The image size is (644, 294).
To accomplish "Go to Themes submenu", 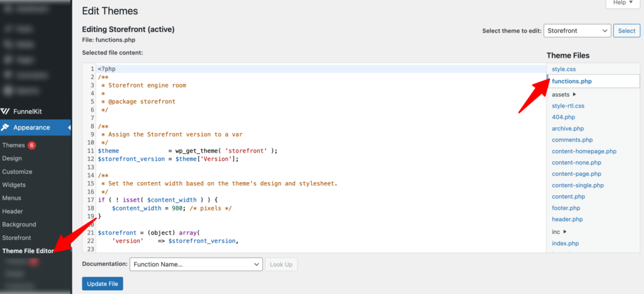I will (14, 145).
